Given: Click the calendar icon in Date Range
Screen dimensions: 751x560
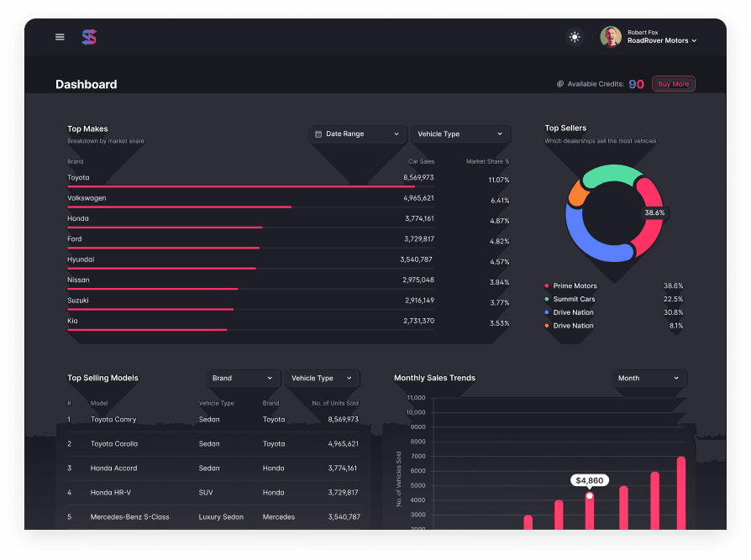Looking at the screenshot, I should [318, 134].
